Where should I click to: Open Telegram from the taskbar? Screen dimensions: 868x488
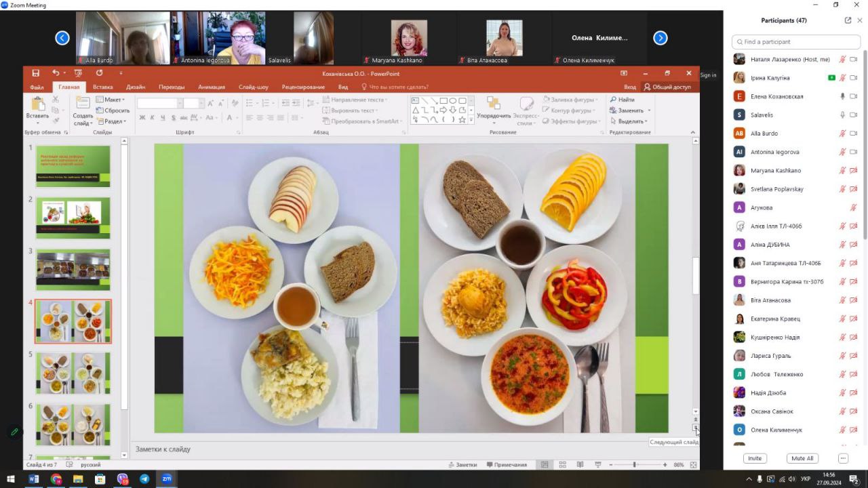[x=144, y=479]
